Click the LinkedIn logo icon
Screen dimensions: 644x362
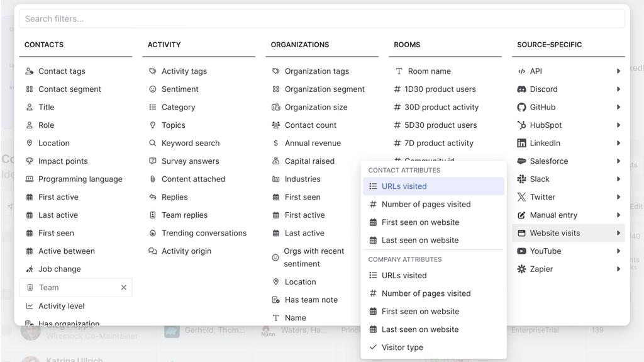[521, 143]
